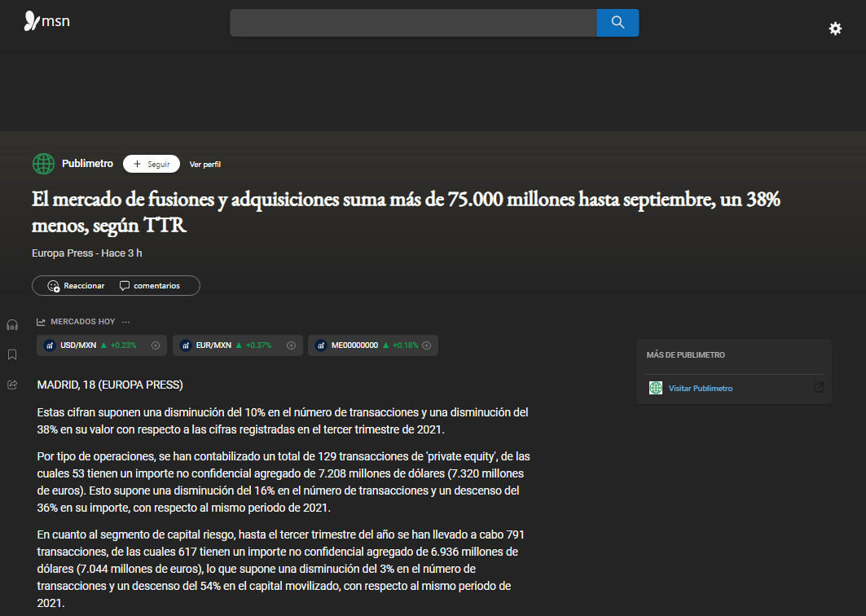
Task: Bookmark this article from the sidebar
Action: [x=12, y=354]
